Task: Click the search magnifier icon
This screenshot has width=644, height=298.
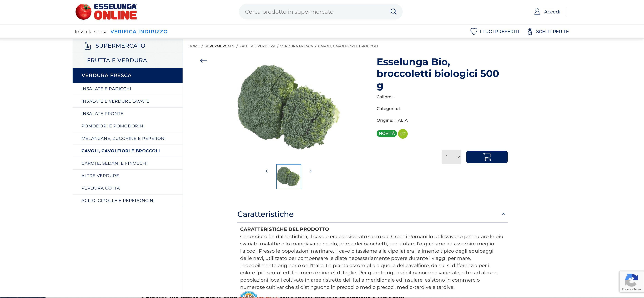Action: [393, 12]
